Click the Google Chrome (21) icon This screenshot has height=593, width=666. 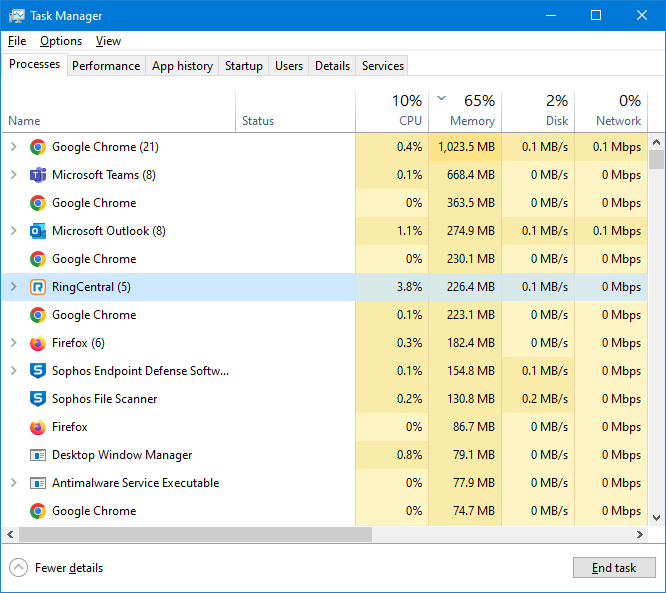[38, 147]
